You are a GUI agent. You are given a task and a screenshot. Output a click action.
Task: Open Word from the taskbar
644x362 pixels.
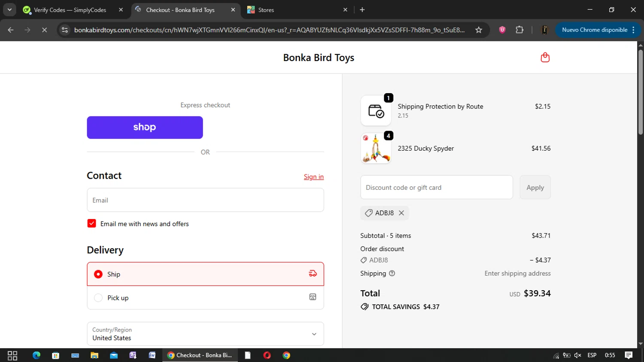[x=152, y=356]
